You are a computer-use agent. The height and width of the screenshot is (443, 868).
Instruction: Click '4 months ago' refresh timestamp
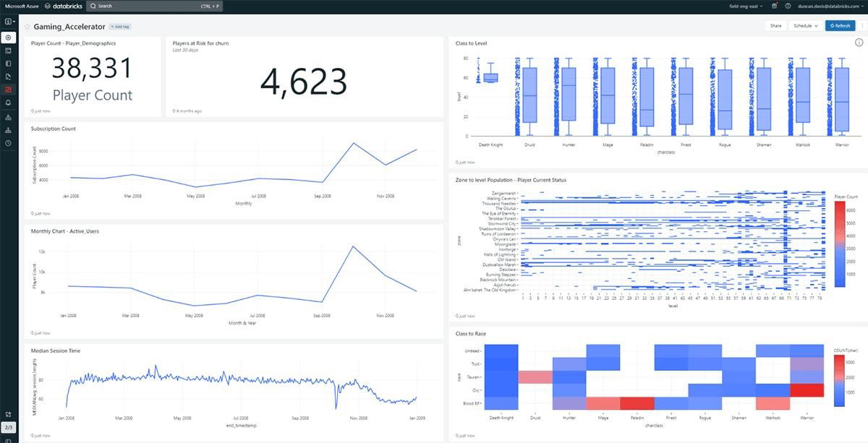point(189,111)
